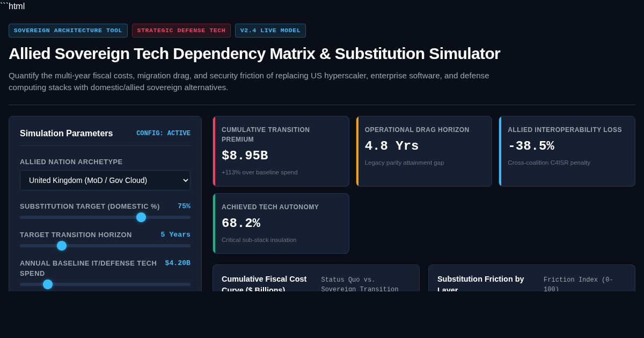
Task: Click '+113% over baseline spend' note
Action: [x=260, y=172]
